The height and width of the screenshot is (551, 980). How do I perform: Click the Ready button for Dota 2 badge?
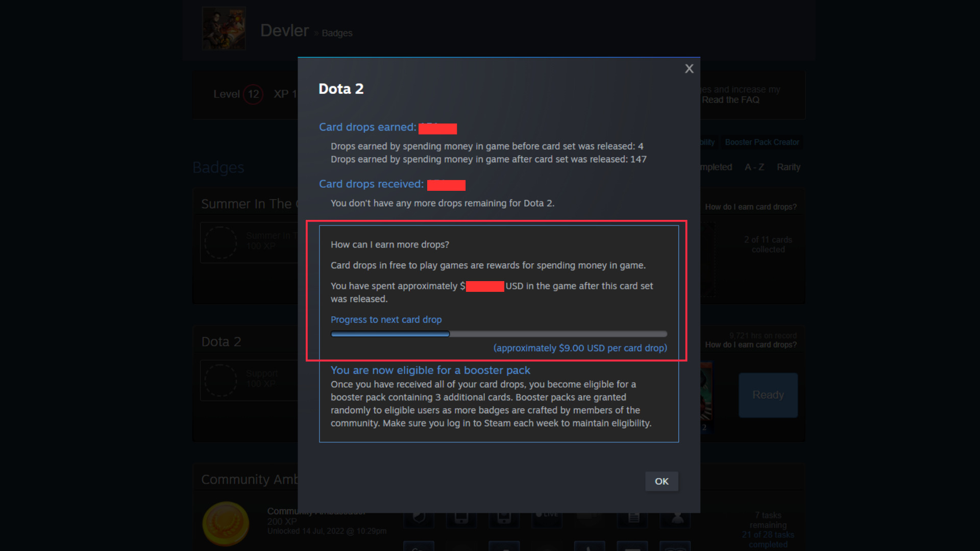(x=768, y=395)
